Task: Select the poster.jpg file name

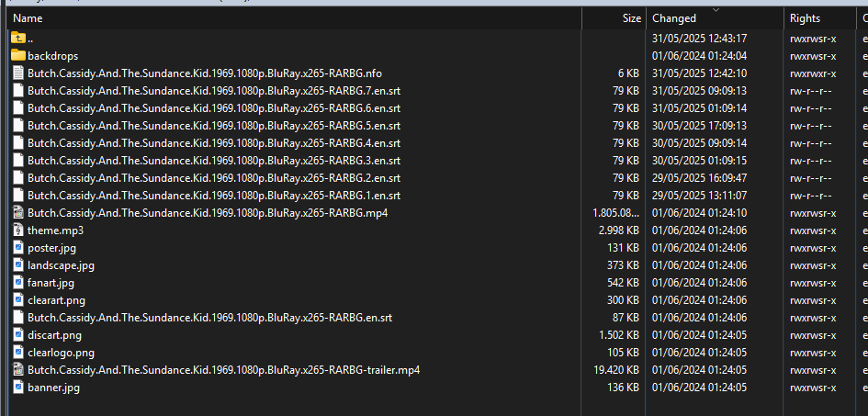Action: coord(52,248)
